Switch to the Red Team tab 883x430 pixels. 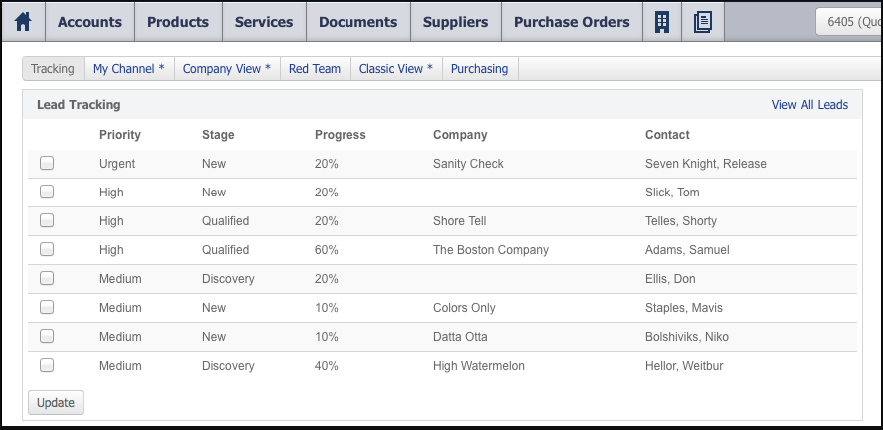click(x=315, y=69)
